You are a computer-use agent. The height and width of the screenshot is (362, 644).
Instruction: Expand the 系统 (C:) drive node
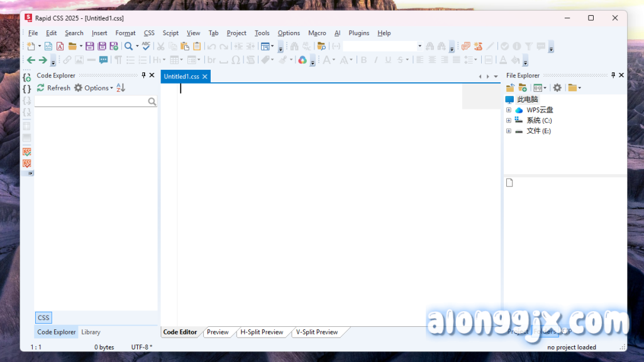coord(509,121)
